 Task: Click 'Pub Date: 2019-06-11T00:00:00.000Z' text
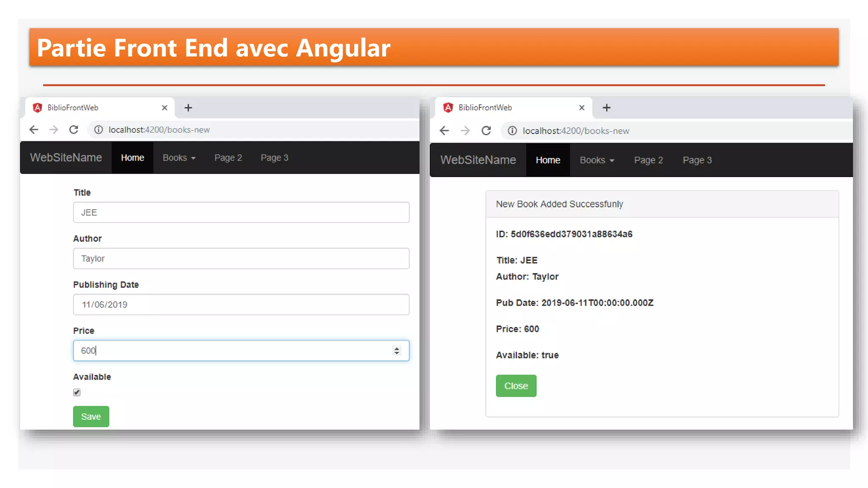[x=575, y=303]
